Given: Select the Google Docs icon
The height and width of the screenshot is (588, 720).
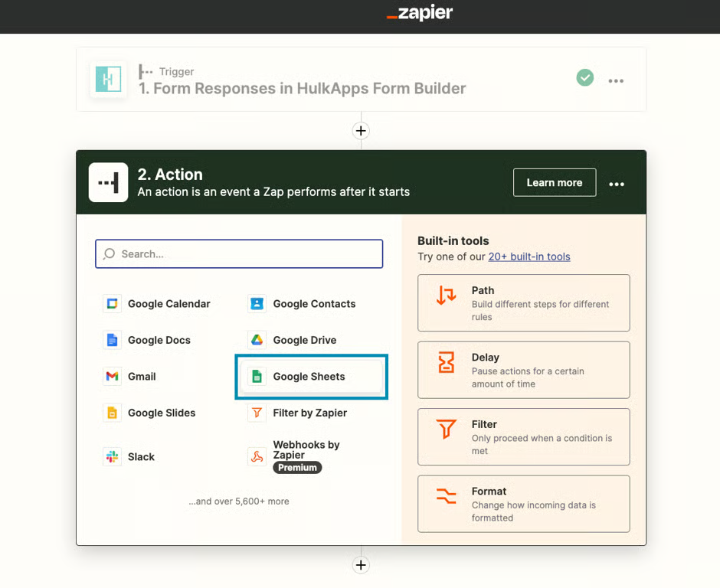Looking at the screenshot, I should (x=112, y=340).
